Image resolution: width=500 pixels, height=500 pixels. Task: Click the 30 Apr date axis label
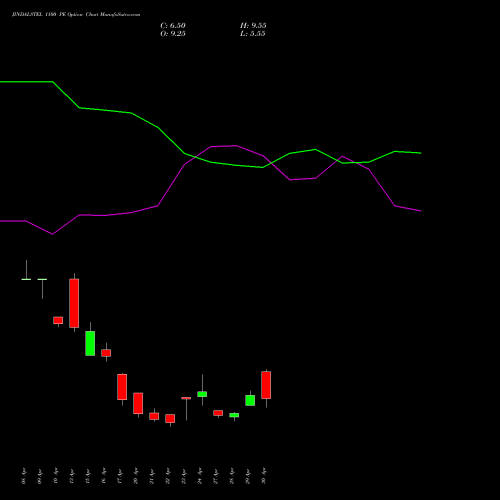click(x=264, y=476)
